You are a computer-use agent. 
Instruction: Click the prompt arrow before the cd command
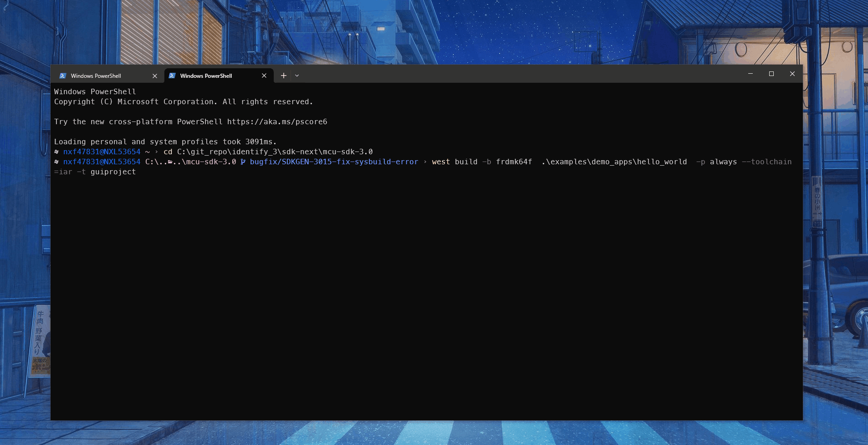pyautogui.click(x=156, y=152)
